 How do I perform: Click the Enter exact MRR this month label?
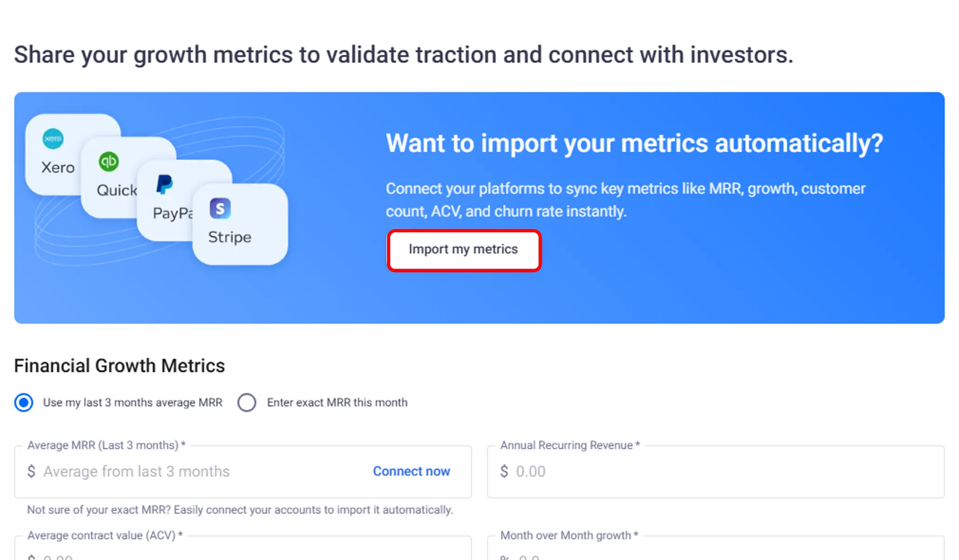337,402
